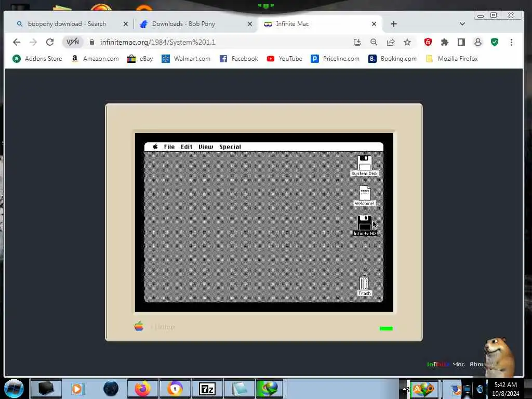This screenshot has width=532, height=399.
Task: Reload the current page
Action: click(x=50, y=42)
